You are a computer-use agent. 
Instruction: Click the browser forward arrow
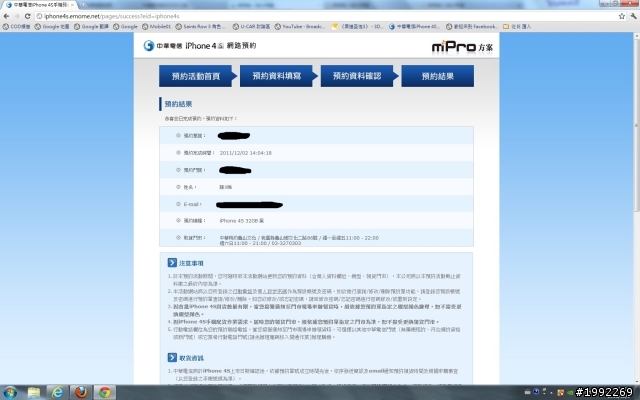pyautogui.click(x=17, y=16)
